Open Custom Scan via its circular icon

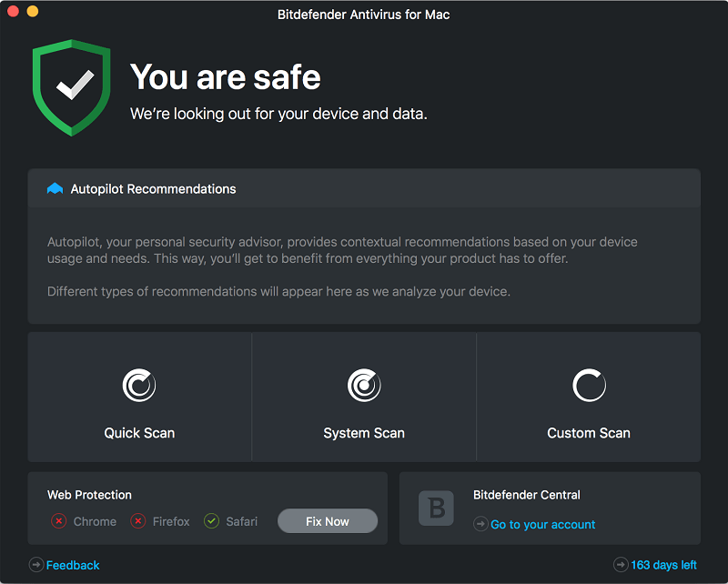pos(589,385)
